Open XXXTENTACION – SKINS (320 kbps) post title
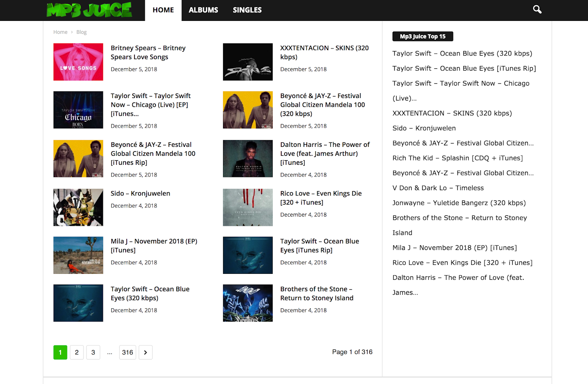 325,52
